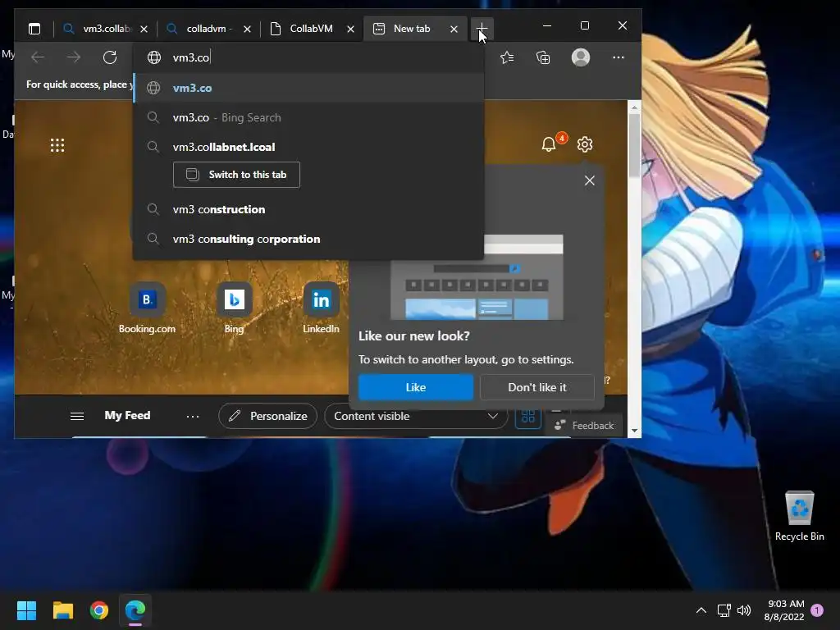The image size is (840, 630).
Task: Open Settings and more ellipsis menu
Action: [619, 57]
